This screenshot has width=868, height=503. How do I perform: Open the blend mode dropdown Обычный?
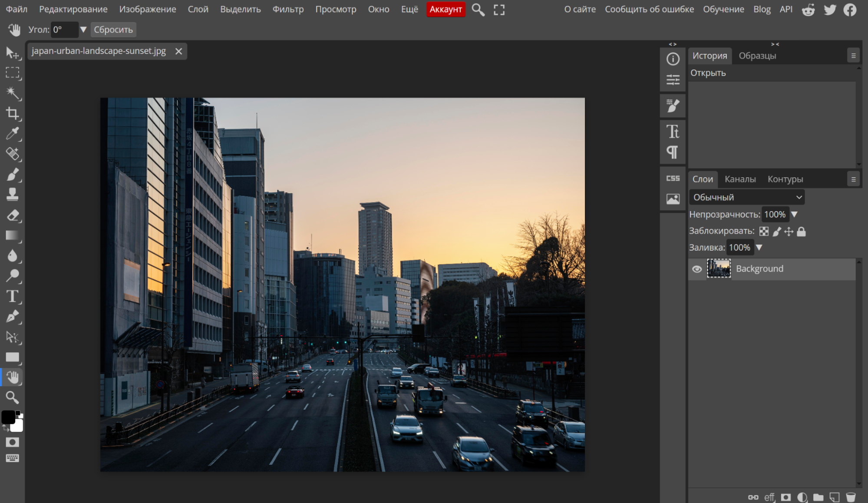coord(746,197)
